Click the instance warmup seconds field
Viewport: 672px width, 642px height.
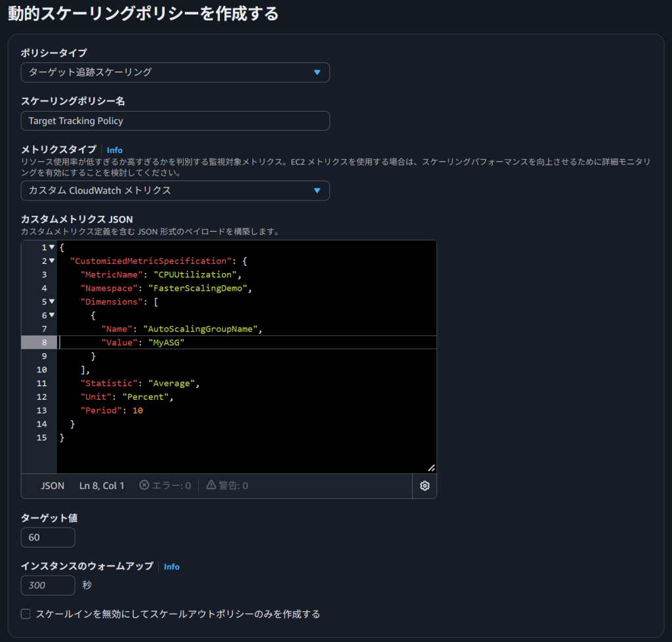pos(48,586)
